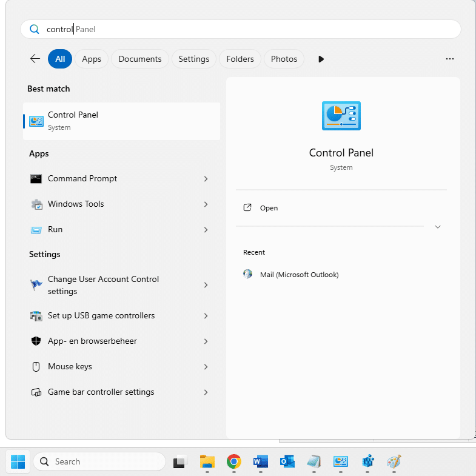The height and width of the screenshot is (476, 476).
Task: Click the USB game controllers icon
Action: point(36,316)
